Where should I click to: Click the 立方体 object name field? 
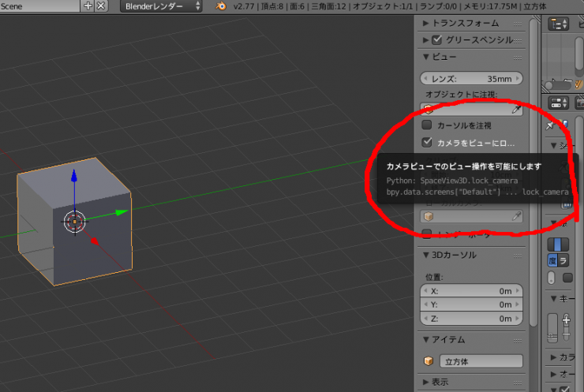coord(481,361)
